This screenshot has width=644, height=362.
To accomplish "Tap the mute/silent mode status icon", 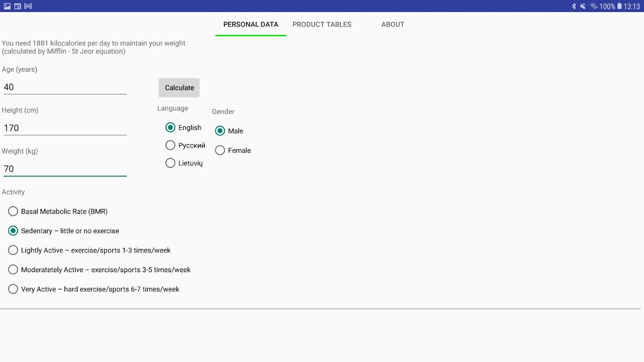I will [x=582, y=6].
